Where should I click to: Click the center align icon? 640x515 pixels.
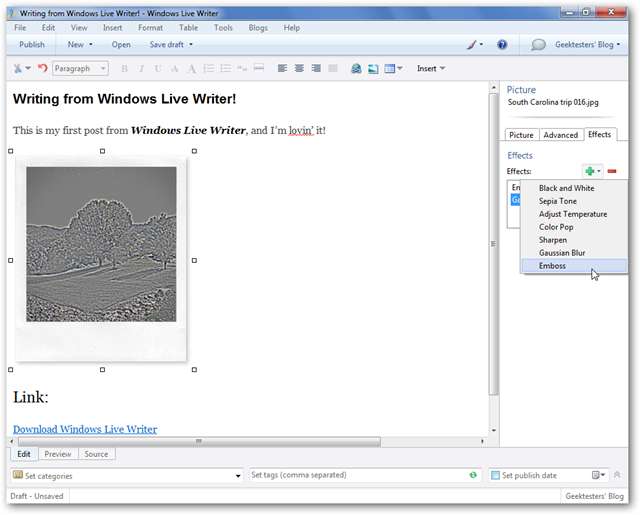299,69
